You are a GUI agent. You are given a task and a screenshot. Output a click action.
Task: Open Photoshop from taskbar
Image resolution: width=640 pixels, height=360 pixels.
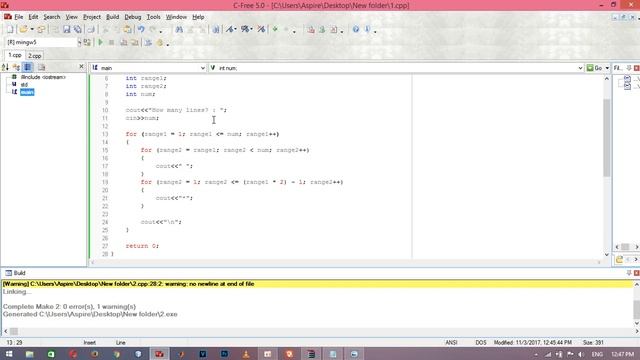point(224,354)
